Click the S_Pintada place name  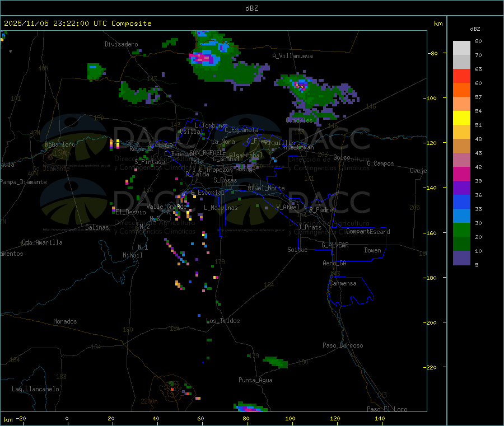point(150,162)
